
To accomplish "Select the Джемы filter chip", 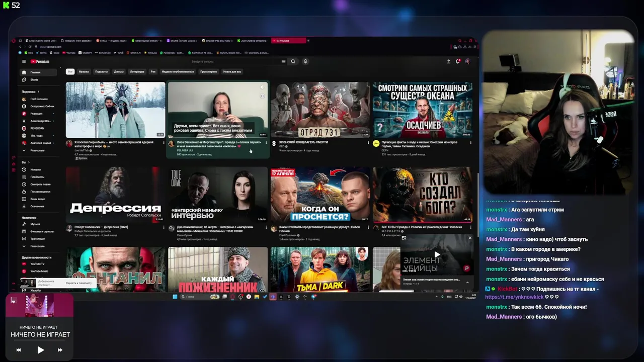I will coord(119,71).
